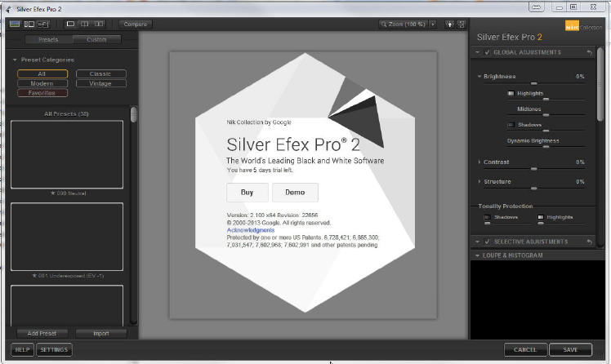This screenshot has height=364, width=611.
Task: Click the Contrast 0% value field
Action: coord(580,162)
